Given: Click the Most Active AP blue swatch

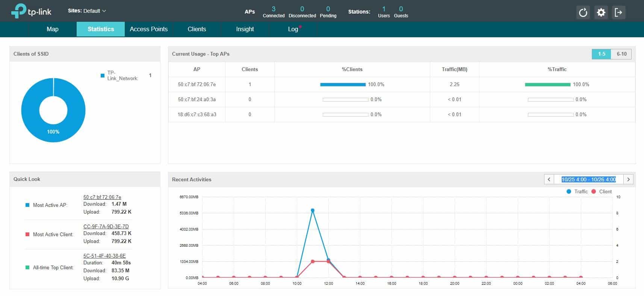Looking at the screenshot, I should 27,205.
